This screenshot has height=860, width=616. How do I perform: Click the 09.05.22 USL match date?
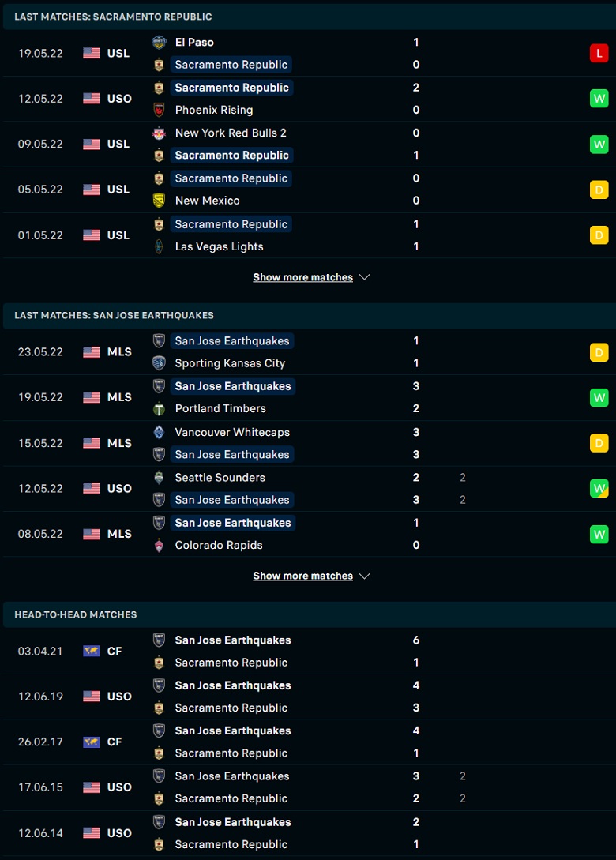40,145
